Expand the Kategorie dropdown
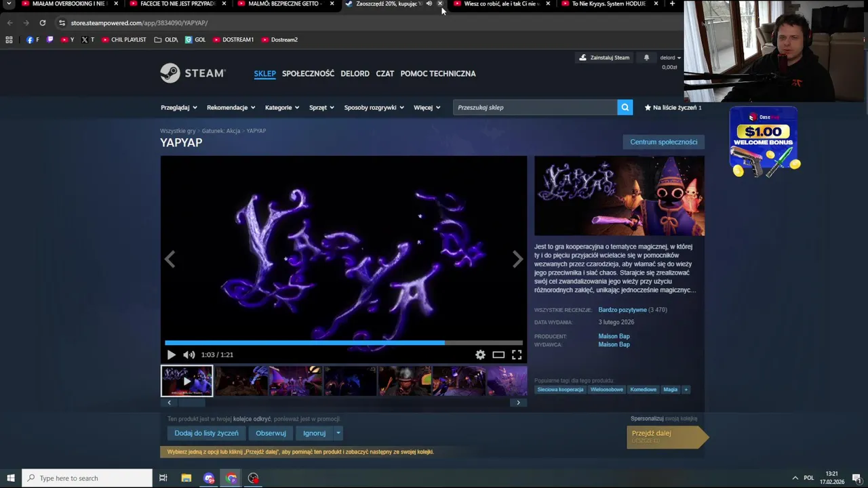 pyautogui.click(x=282, y=107)
